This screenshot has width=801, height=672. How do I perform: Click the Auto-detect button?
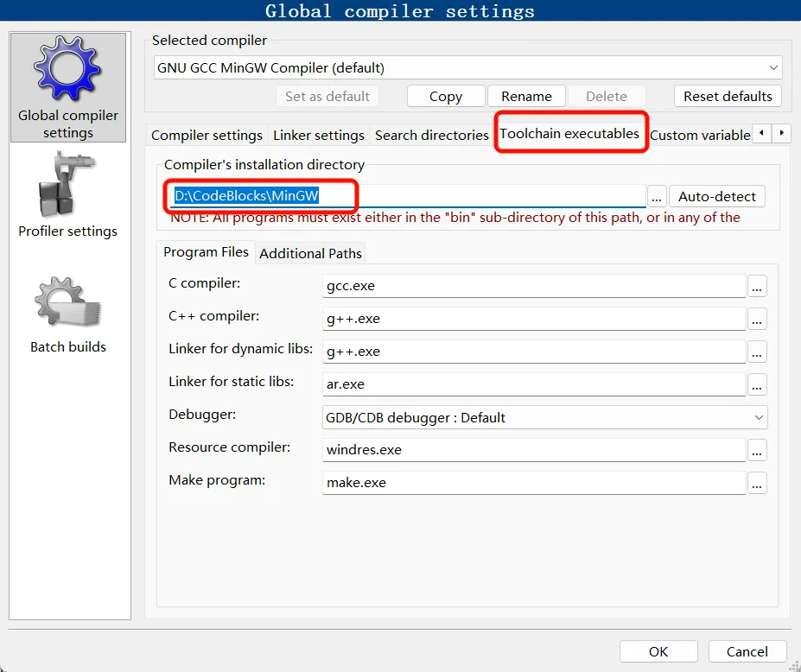tap(716, 197)
